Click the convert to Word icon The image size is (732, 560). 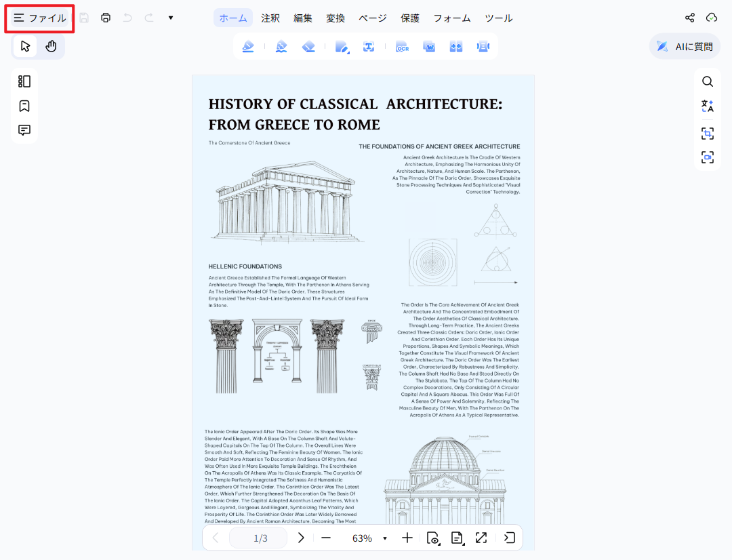[x=429, y=46]
